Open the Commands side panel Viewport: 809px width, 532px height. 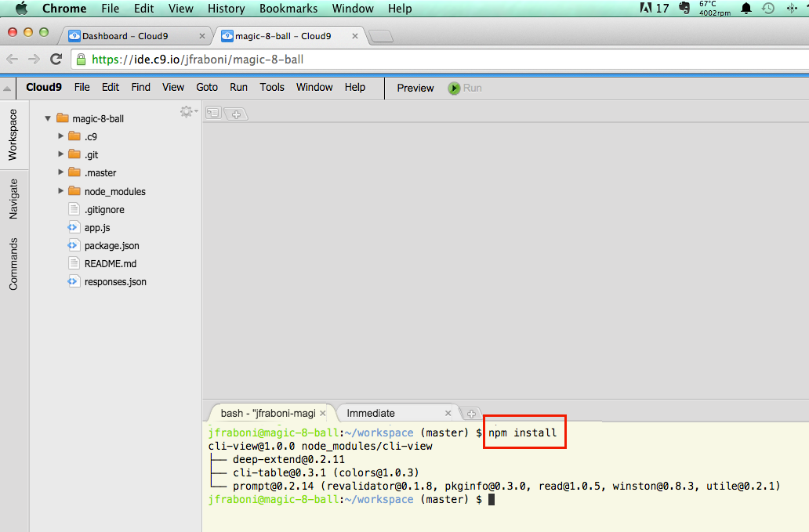click(x=13, y=264)
